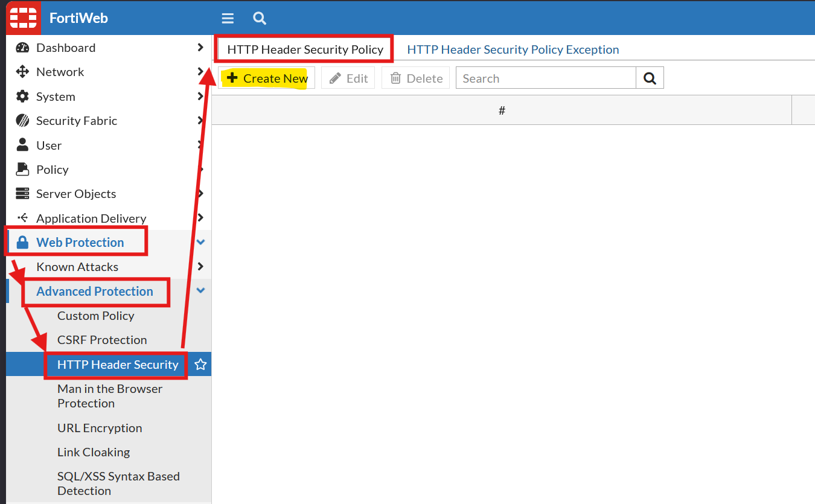The width and height of the screenshot is (815, 504).
Task: Collapse the Advanced Protection chevron
Action: pos(201,291)
